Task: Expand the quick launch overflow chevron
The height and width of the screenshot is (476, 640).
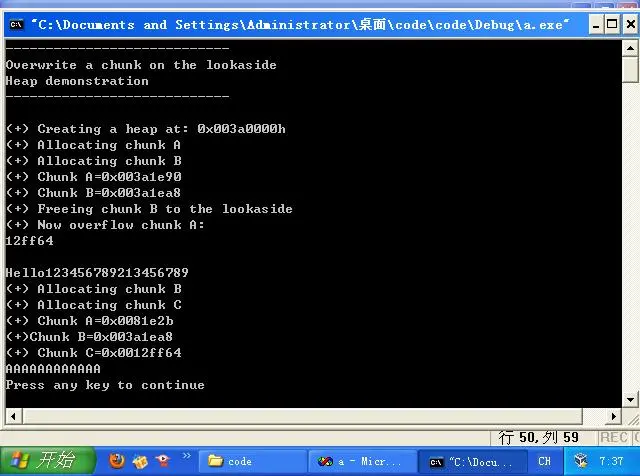Action: tap(187, 455)
